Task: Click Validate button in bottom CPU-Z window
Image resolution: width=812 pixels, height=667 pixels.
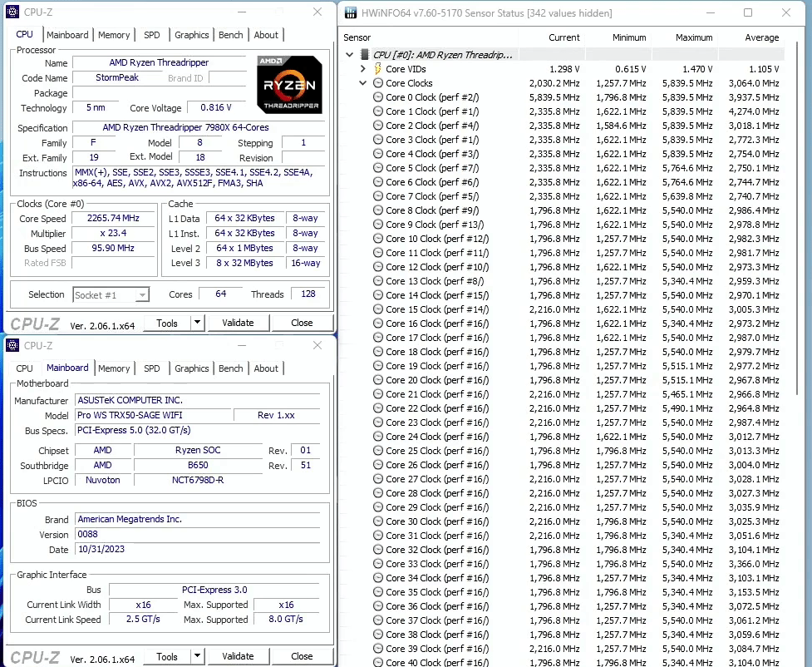Action: pyautogui.click(x=238, y=656)
